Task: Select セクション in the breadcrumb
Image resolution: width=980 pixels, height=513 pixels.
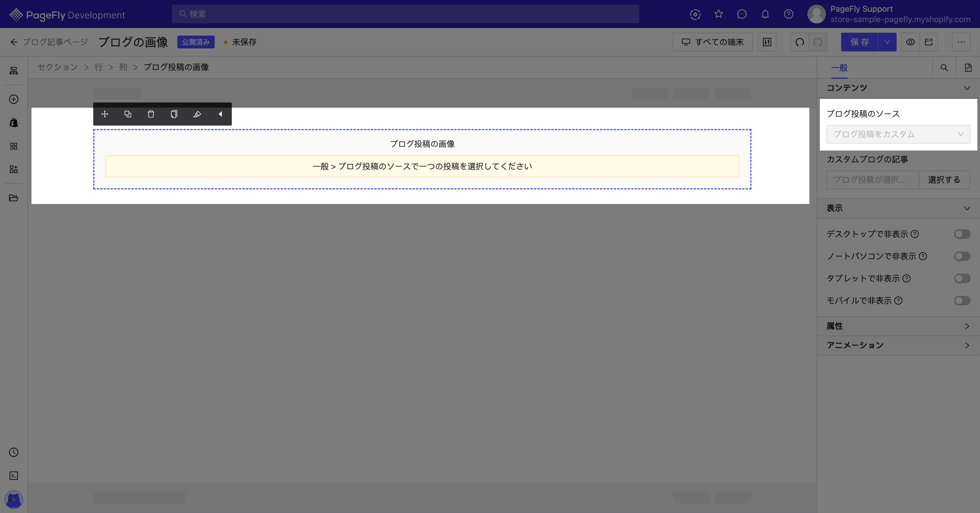Action: point(58,67)
